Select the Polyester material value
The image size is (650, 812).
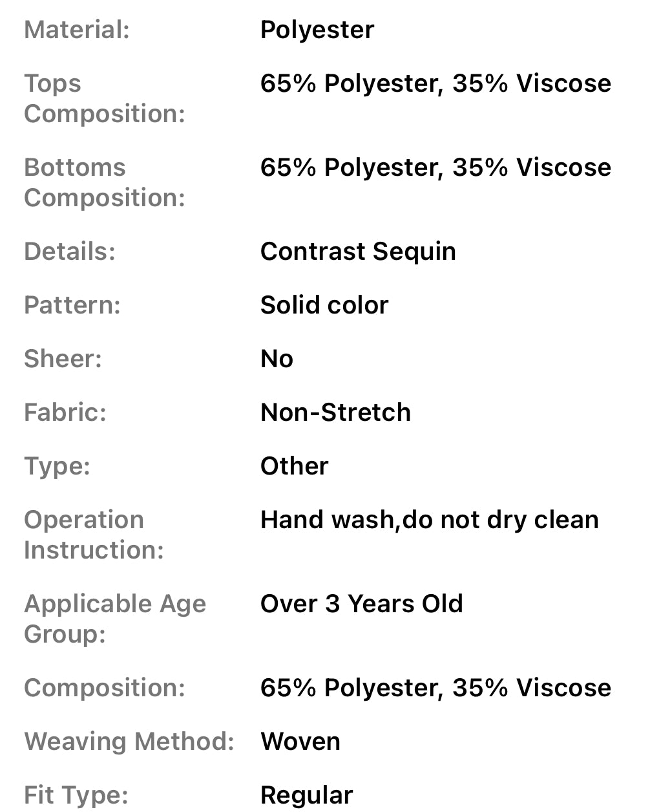point(317,30)
